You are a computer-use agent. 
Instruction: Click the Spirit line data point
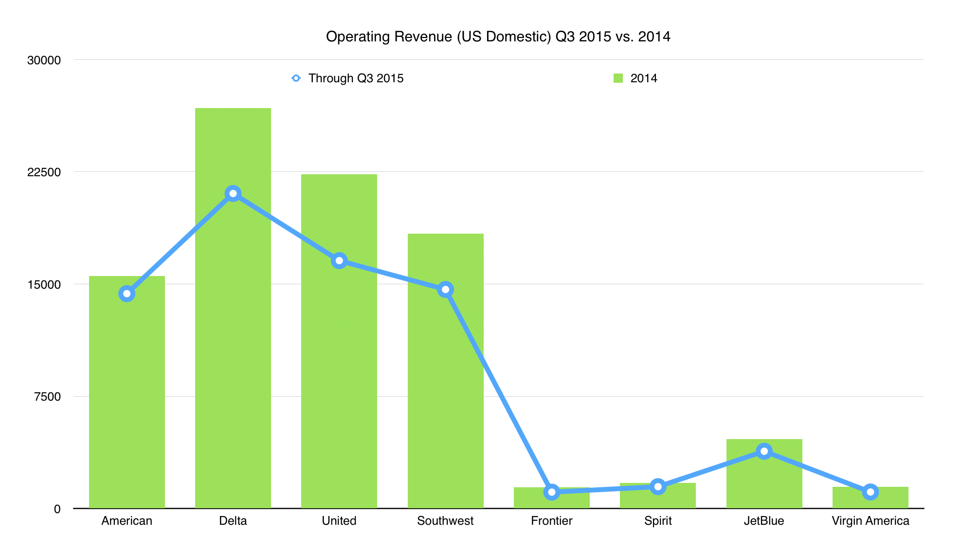point(658,486)
